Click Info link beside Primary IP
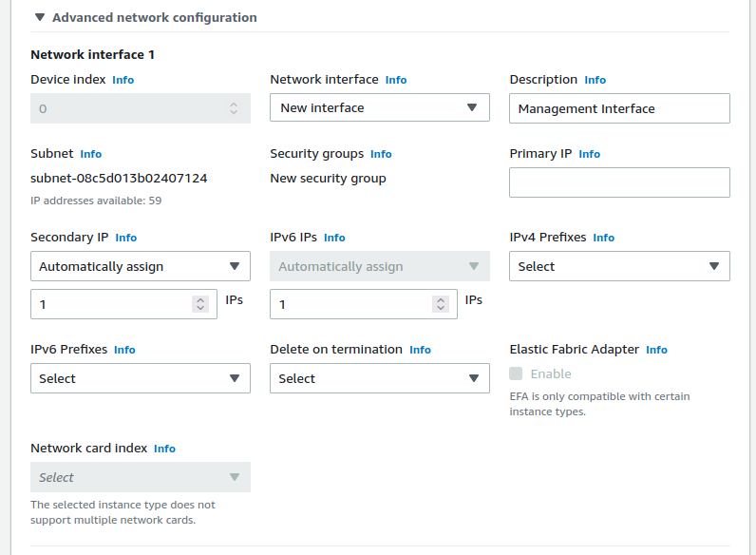This screenshot has width=756, height=555. point(589,154)
